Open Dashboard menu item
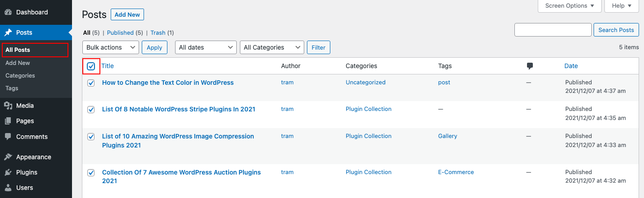 (36, 12)
